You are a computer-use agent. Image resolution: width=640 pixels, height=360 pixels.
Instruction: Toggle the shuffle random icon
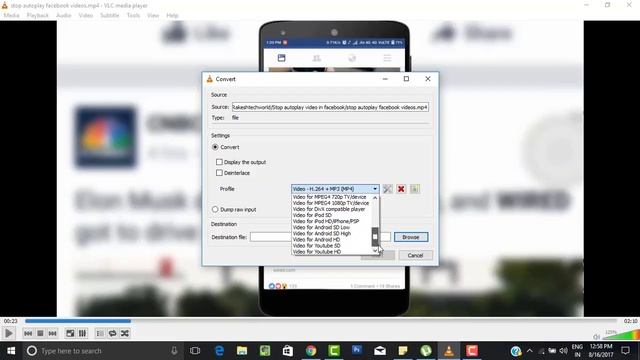click(125, 333)
